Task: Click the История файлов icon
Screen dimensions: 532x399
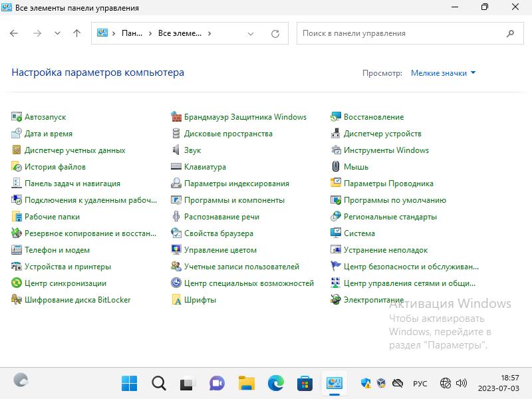Action: pyautogui.click(x=16, y=167)
